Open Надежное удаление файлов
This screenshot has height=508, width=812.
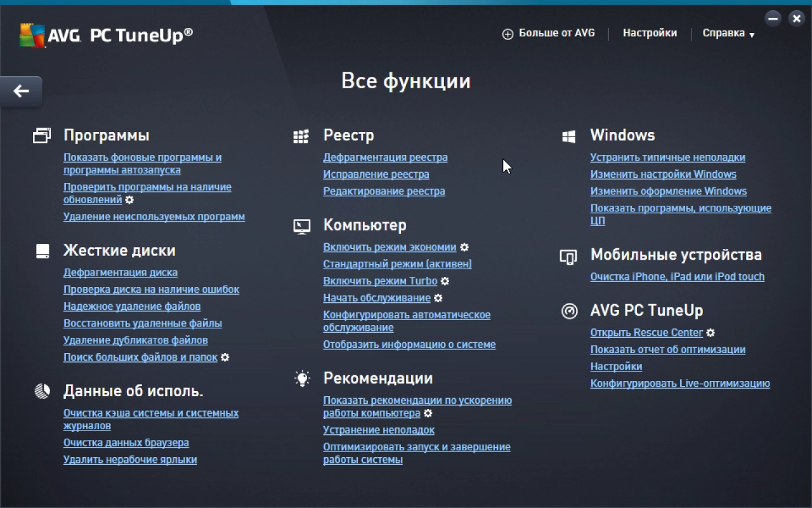pyautogui.click(x=132, y=307)
